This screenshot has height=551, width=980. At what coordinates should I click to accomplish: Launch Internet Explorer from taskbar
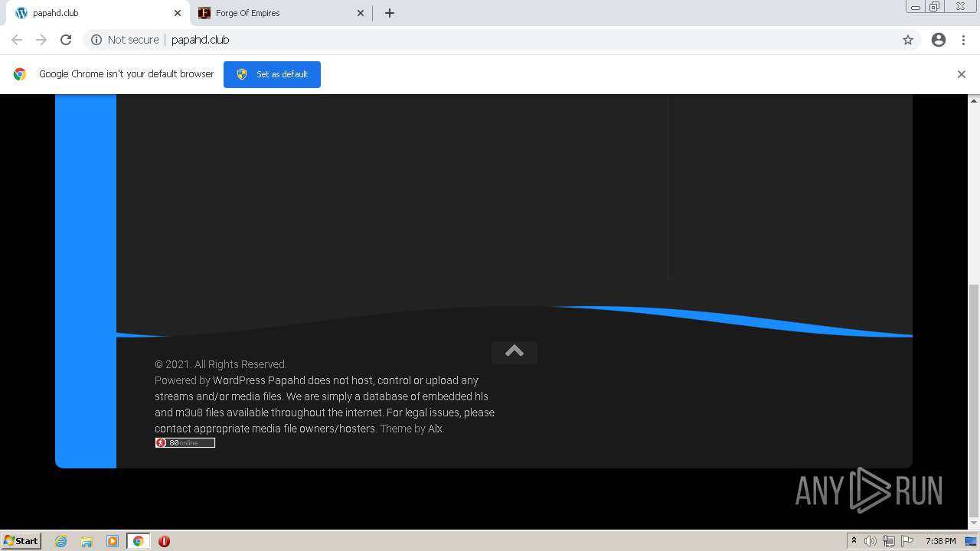pos(60,541)
